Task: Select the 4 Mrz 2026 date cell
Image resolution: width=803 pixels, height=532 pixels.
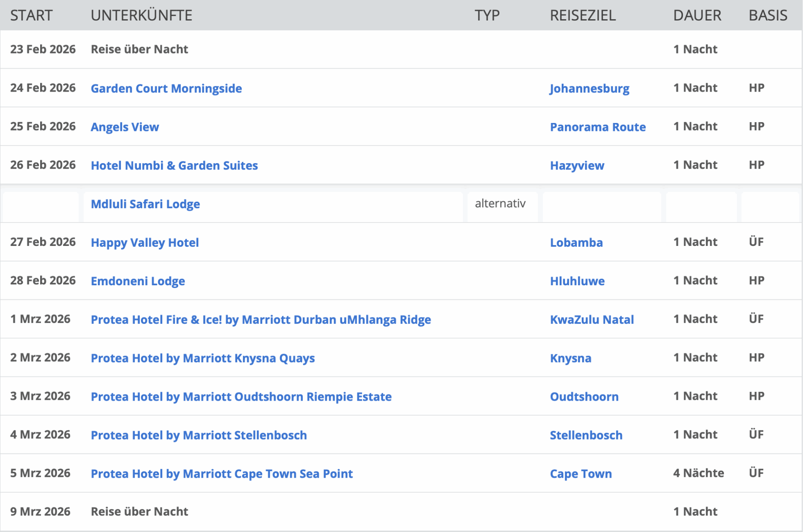Action: point(40,435)
